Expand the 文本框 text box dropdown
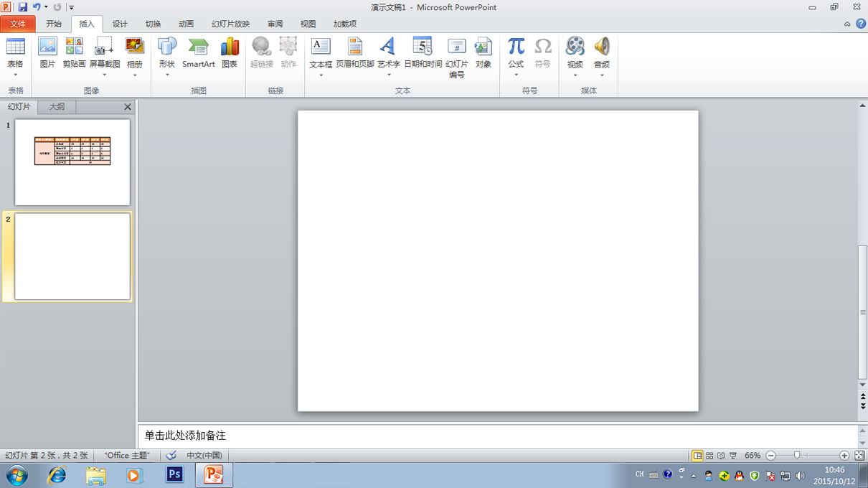 [x=321, y=75]
